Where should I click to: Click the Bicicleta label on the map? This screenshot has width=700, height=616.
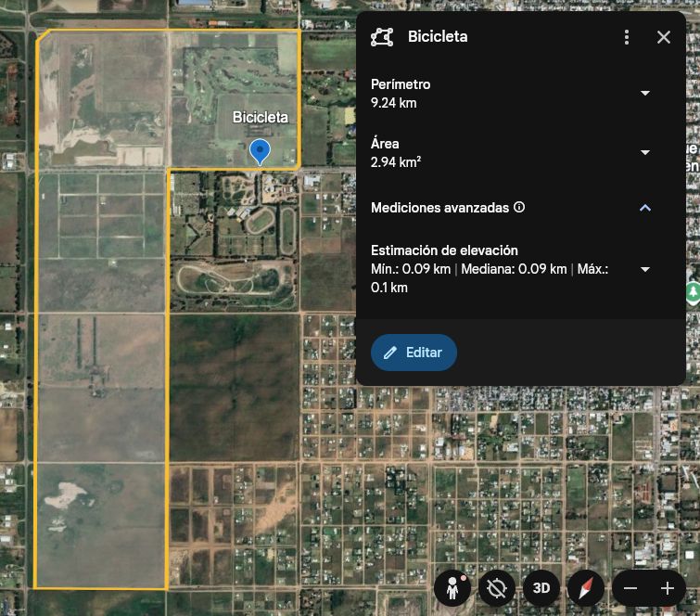coord(261,118)
